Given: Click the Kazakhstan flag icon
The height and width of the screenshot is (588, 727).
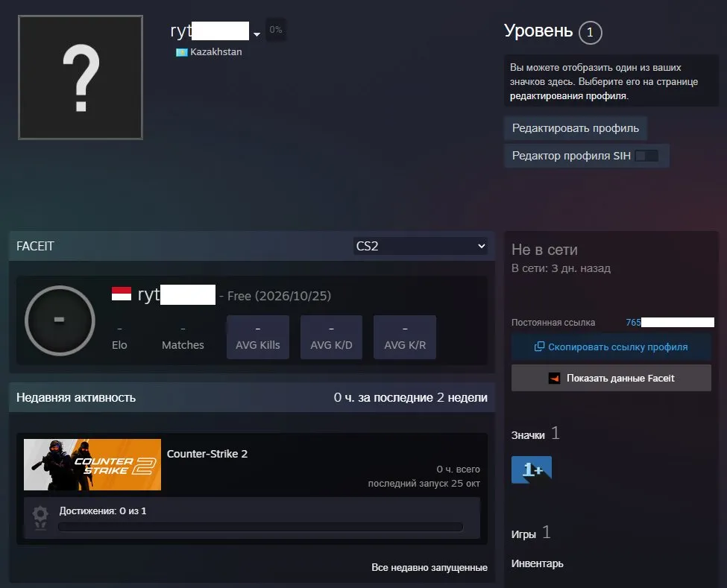Looking at the screenshot, I should [x=181, y=52].
